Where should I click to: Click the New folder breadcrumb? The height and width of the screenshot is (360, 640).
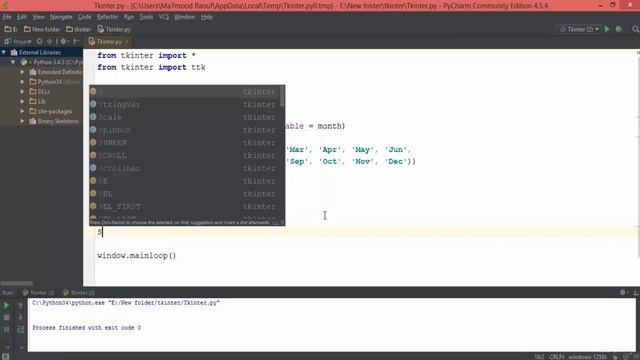coord(42,29)
